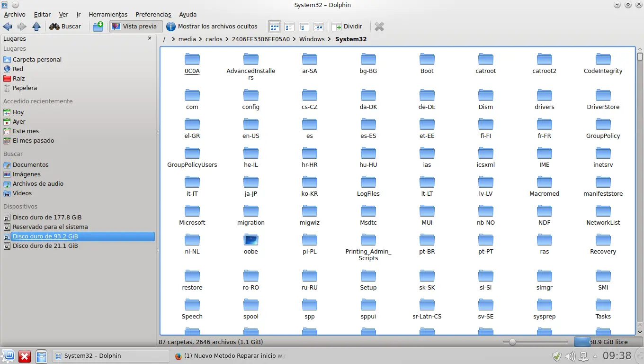Select the config folder
644x364 pixels.
pyautogui.click(x=251, y=100)
